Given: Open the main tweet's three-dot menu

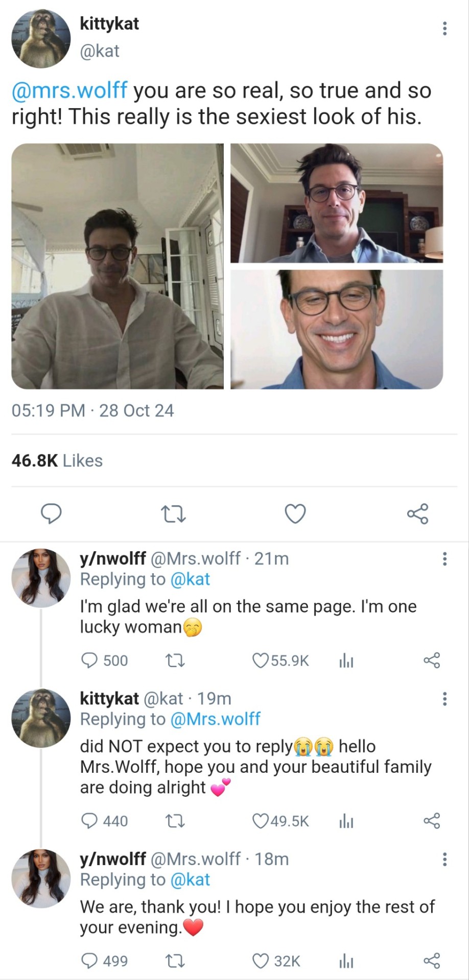Looking at the screenshot, I should pos(444,29).
